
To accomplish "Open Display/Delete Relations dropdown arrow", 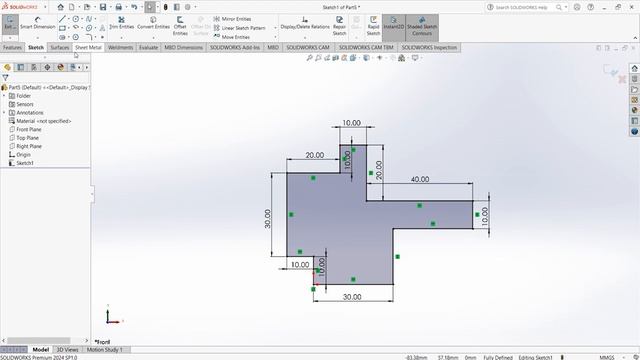I will [305, 38].
